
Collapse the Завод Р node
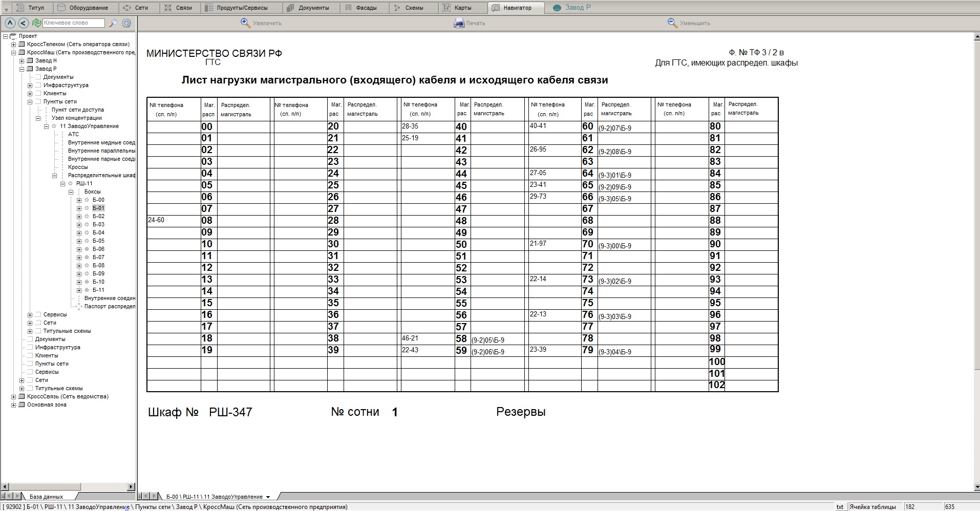coord(22,69)
